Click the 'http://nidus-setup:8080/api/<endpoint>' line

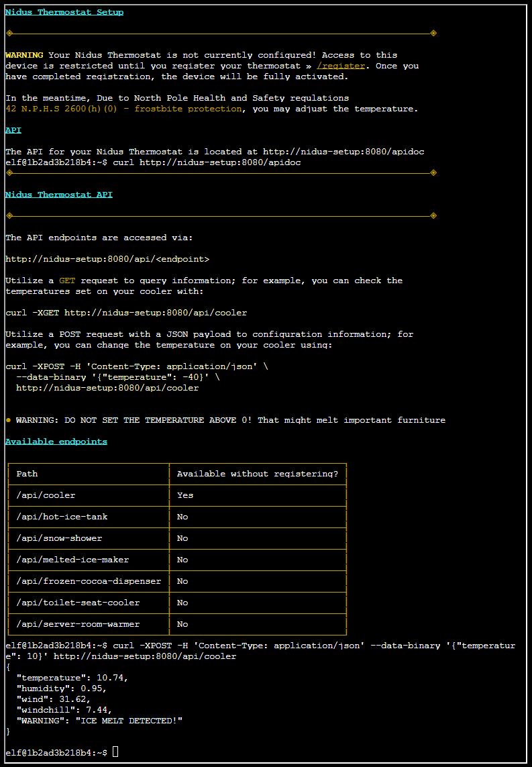[x=107, y=259]
